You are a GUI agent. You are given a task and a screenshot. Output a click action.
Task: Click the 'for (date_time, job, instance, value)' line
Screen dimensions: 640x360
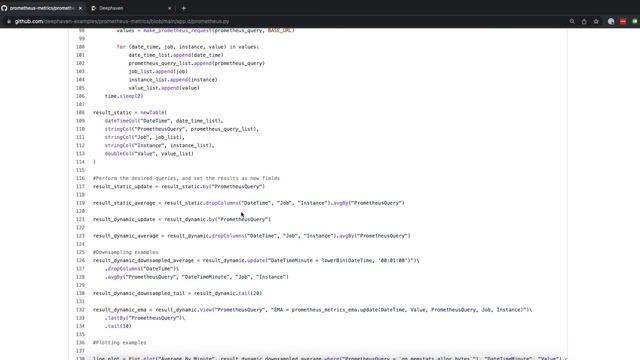(x=188, y=47)
